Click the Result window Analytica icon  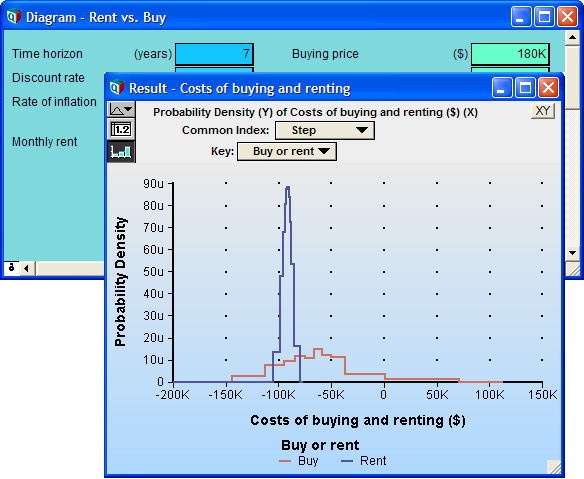pos(117,88)
